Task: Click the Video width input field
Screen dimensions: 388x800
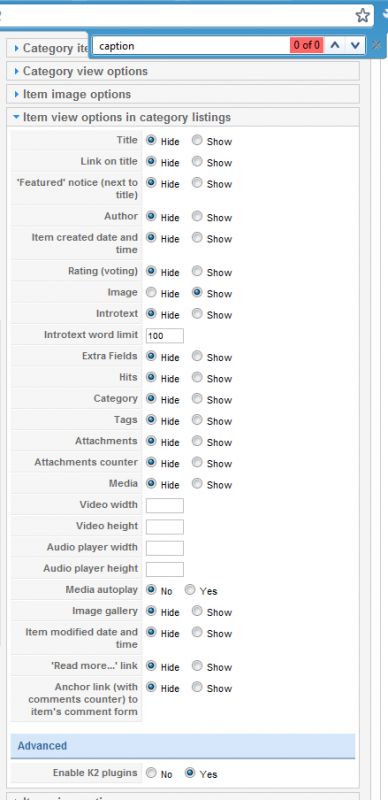Action: (x=165, y=506)
